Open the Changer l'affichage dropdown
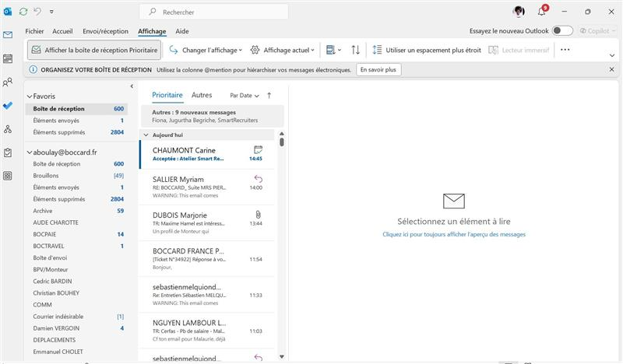Image resolution: width=623 pixels, height=364 pixels. coord(206,50)
